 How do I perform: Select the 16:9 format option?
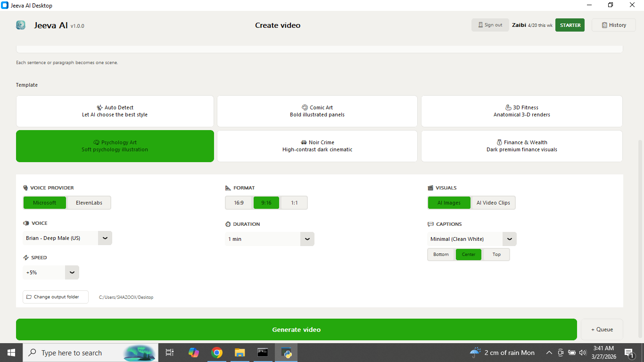coord(239,203)
